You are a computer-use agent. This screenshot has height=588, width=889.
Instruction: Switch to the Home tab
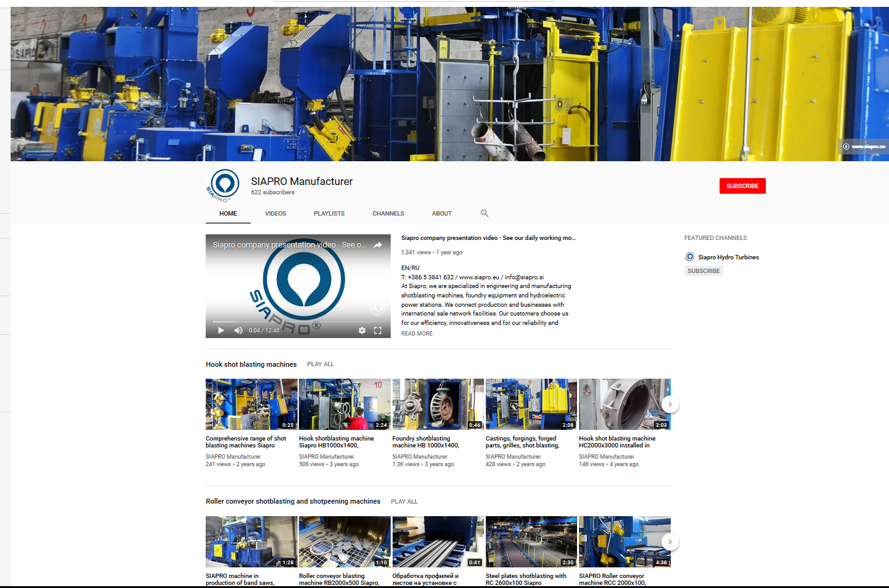(228, 214)
